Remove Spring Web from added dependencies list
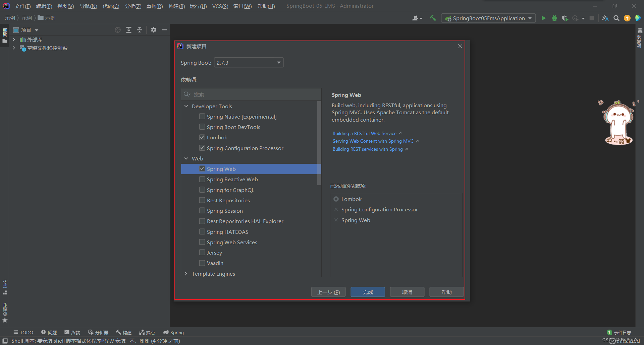Screen dimensions: 644x345 coord(336,220)
